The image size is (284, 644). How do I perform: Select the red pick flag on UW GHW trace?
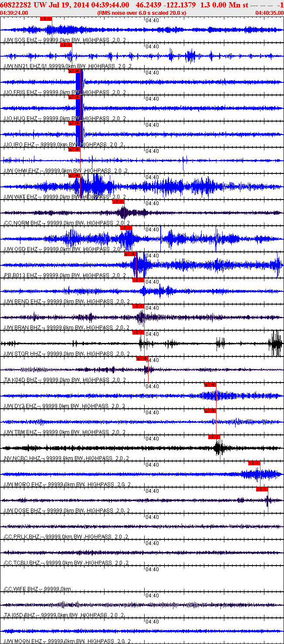tap(74, 149)
